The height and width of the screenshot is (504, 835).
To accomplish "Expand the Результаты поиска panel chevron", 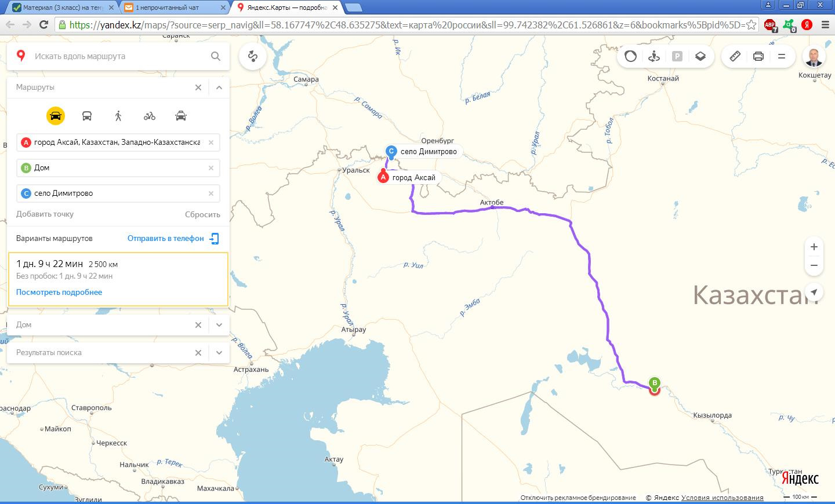I will (219, 353).
